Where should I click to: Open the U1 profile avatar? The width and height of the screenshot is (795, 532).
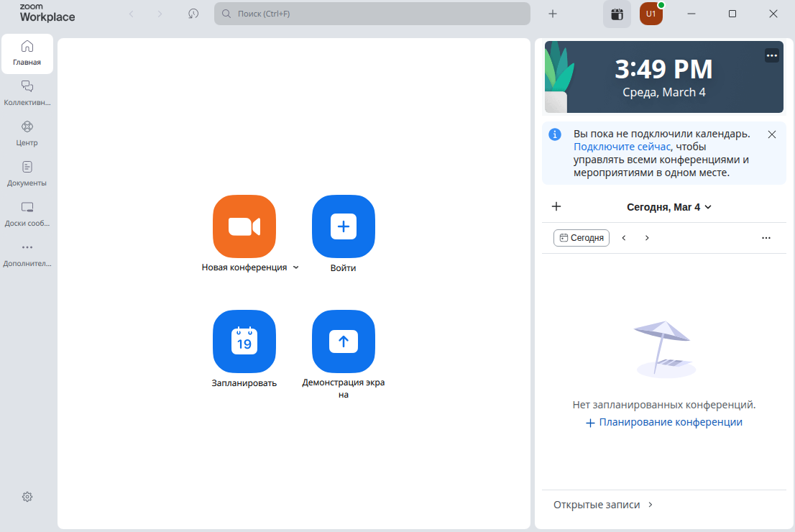(651, 14)
